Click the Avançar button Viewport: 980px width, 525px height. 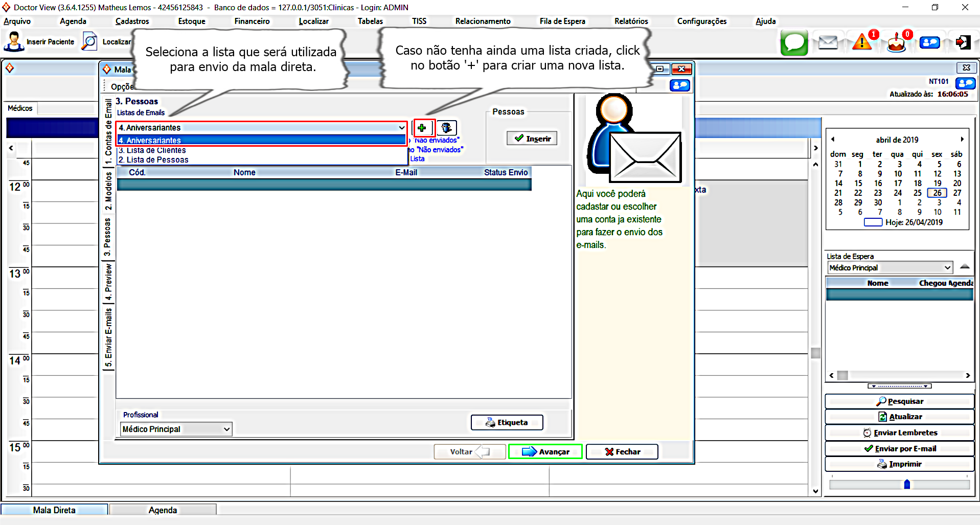(545, 452)
